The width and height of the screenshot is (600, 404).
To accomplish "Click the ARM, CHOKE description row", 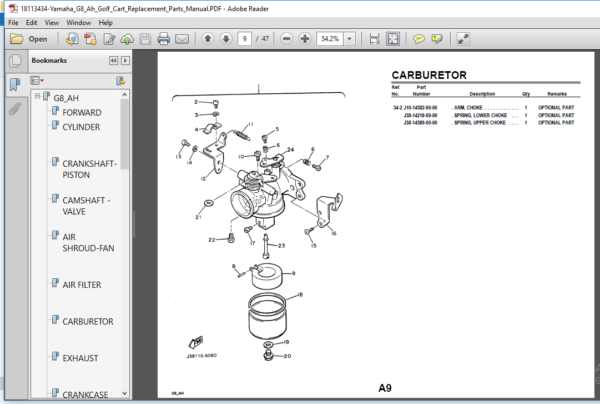I will [x=484, y=108].
